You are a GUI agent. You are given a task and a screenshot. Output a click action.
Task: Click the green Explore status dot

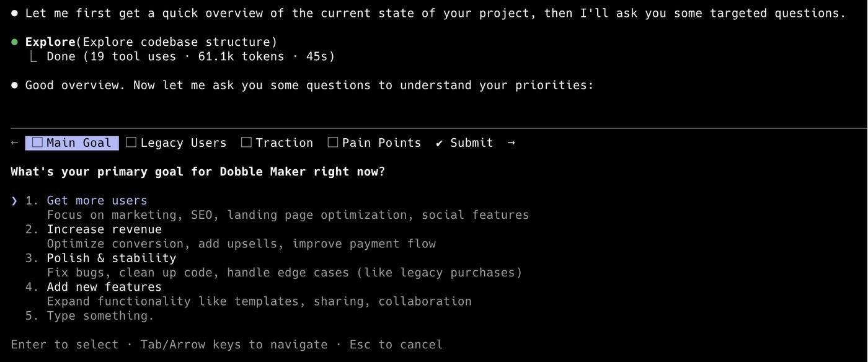pos(14,42)
